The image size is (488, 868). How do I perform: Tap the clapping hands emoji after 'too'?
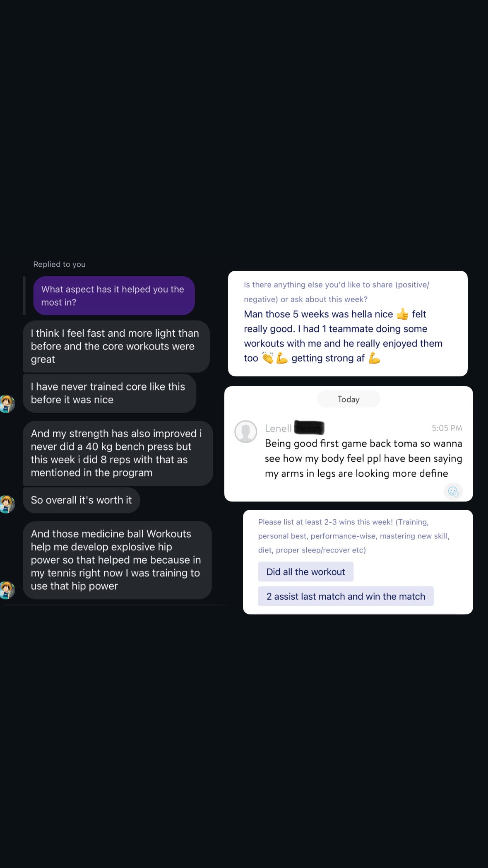point(268,358)
